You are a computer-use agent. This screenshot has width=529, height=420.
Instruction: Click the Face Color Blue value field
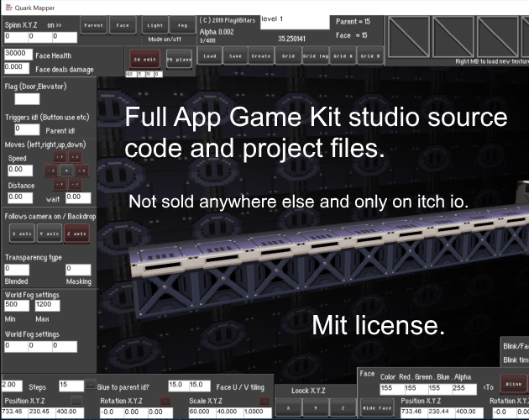click(440, 389)
